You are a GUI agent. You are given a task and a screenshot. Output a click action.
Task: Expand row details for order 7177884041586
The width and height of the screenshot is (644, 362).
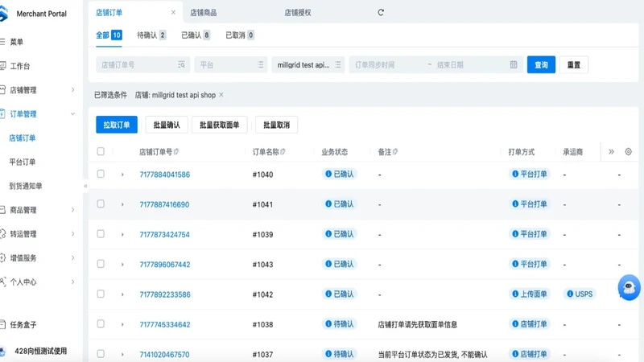pyautogui.click(x=122, y=175)
